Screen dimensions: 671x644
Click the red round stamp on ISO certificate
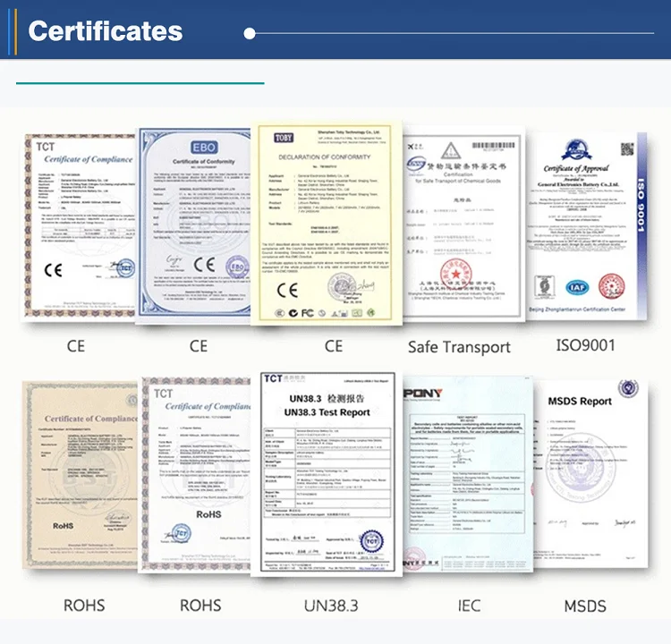point(611,286)
